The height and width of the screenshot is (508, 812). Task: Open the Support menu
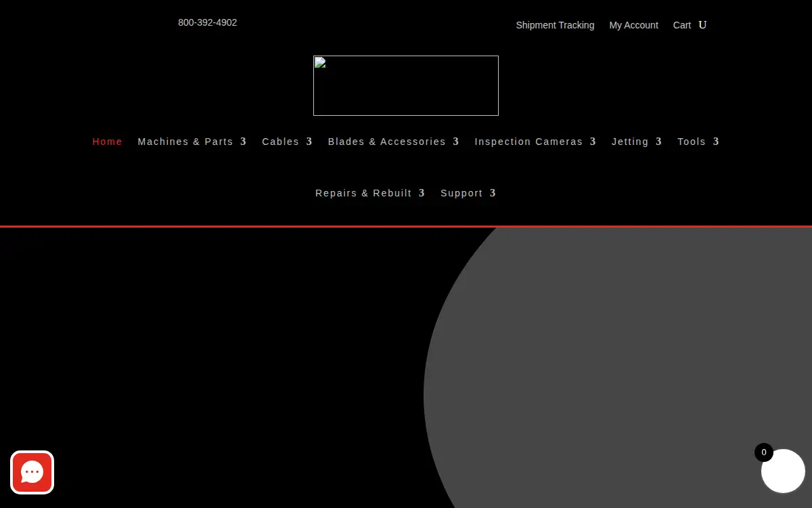tap(461, 193)
